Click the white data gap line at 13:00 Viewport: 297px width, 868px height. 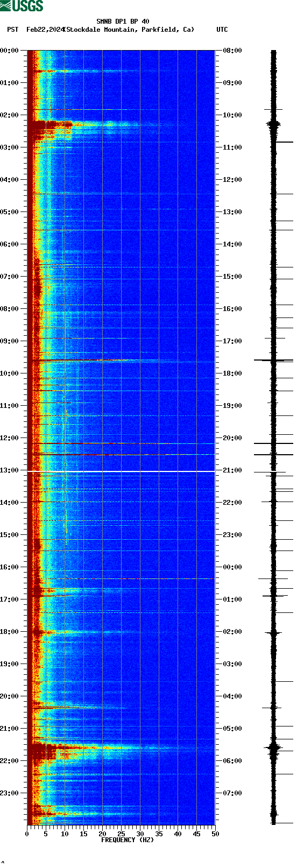(121, 471)
